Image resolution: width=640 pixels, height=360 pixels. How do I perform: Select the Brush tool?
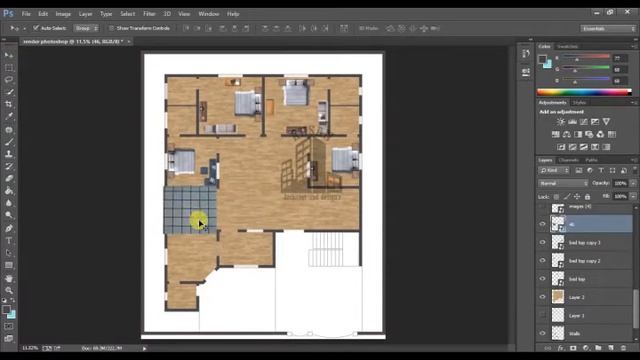click(9, 142)
